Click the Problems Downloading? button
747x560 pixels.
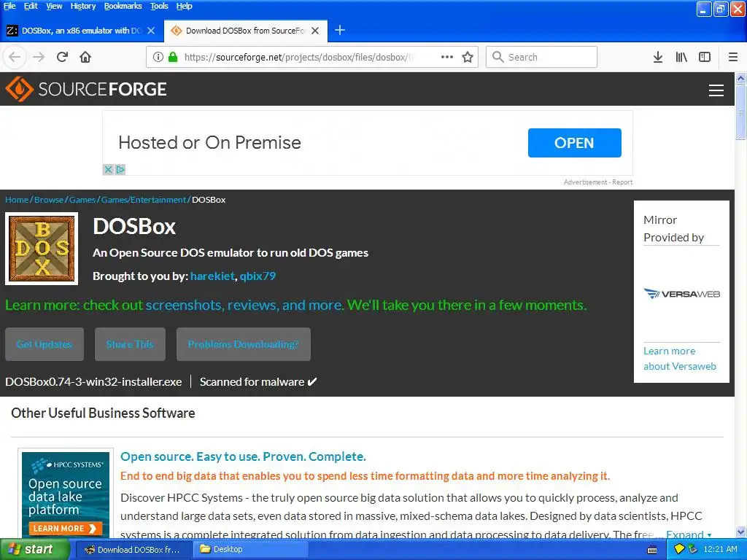244,344
